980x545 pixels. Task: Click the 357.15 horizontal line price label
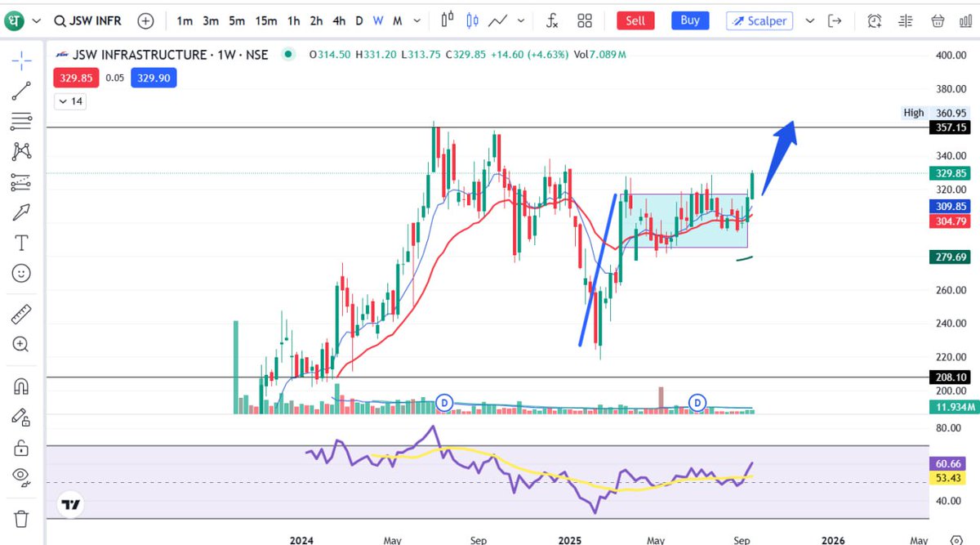951,127
